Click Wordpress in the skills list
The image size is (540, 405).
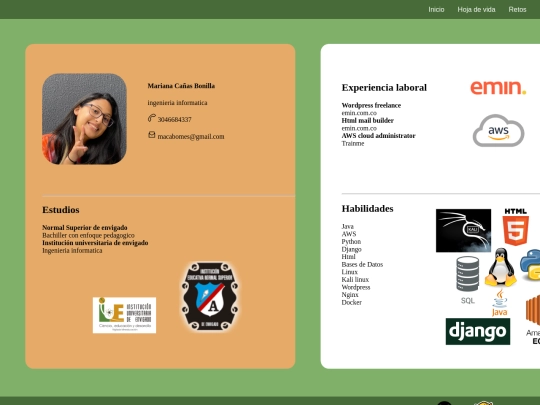(356, 287)
